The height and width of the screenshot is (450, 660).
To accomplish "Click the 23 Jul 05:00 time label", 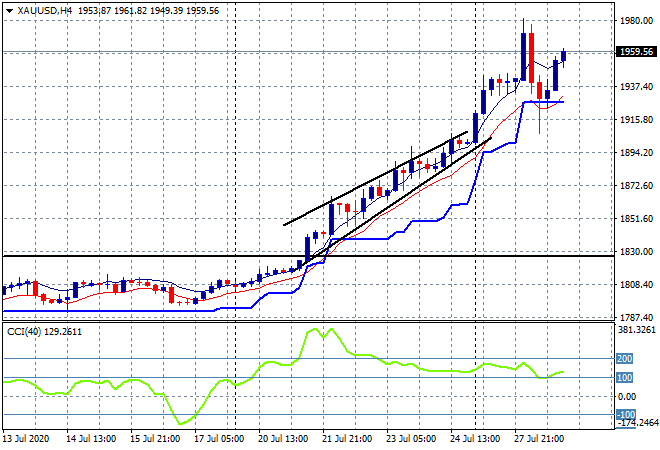I will coord(411,439).
